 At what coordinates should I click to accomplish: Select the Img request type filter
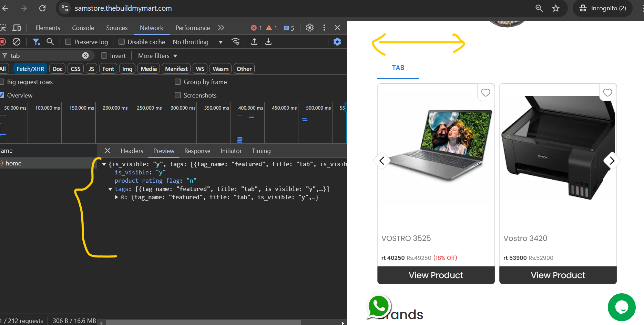click(127, 69)
